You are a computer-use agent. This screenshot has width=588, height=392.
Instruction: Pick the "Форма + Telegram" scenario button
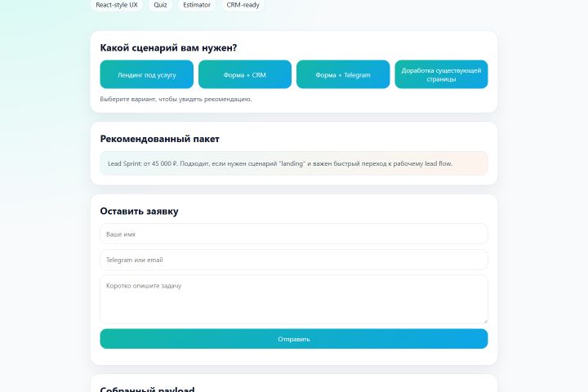pyautogui.click(x=343, y=74)
